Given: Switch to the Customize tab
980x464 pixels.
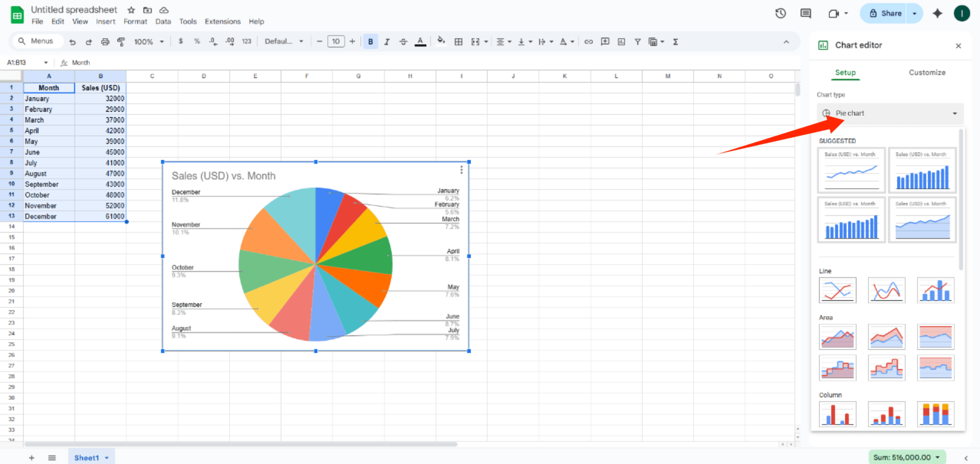Looking at the screenshot, I should tap(927, 72).
